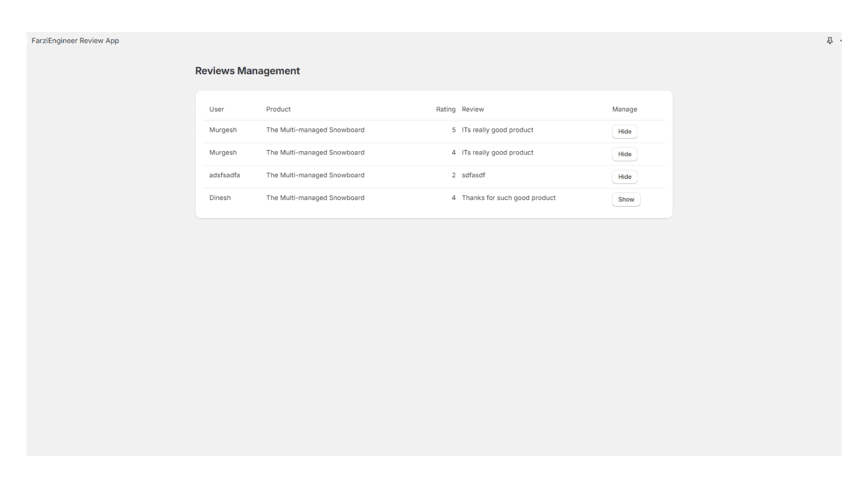
Task: Hide Murgesh's 4-star review
Action: point(624,155)
